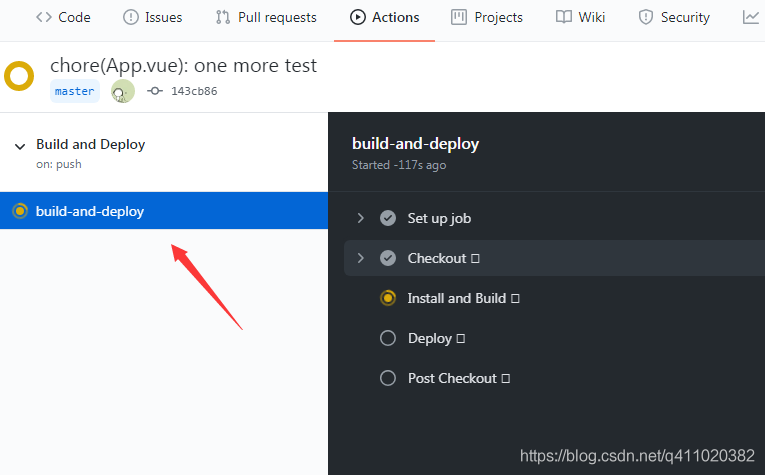This screenshot has height=475, width=765.
Task: Open the Pull requests tab
Action: (266, 17)
